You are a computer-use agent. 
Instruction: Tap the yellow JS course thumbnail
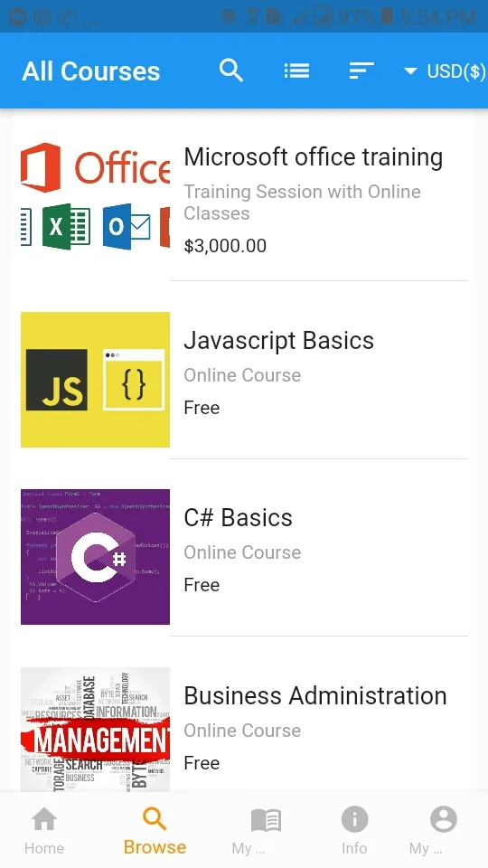pyautogui.click(x=95, y=379)
